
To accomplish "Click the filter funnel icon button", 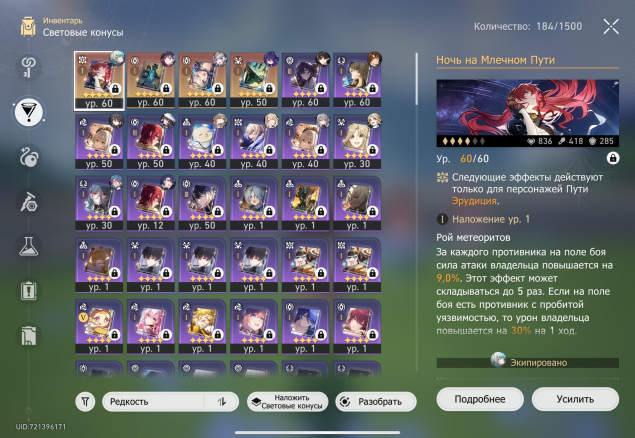I will 85,402.
